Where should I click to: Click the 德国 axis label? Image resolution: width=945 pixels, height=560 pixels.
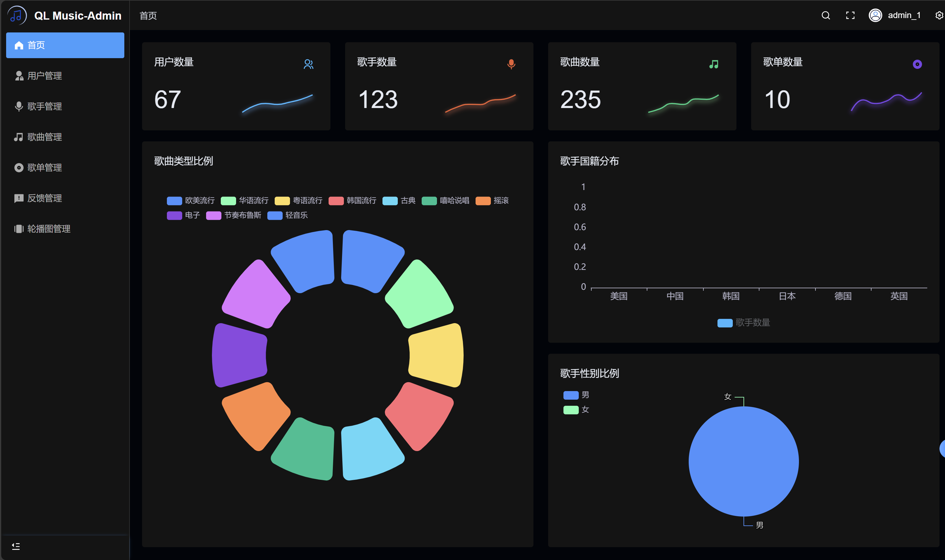pyautogui.click(x=843, y=296)
